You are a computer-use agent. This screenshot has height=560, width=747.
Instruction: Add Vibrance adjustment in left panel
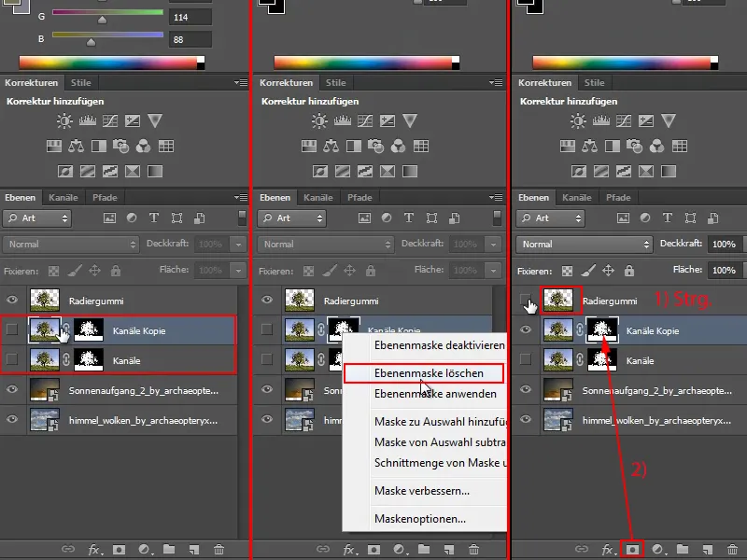(155, 120)
